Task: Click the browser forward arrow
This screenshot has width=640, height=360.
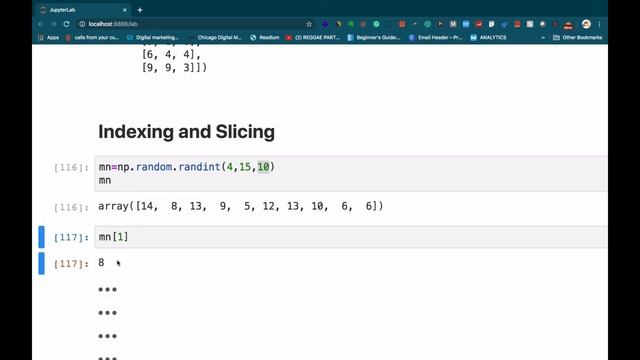Action: (53, 24)
